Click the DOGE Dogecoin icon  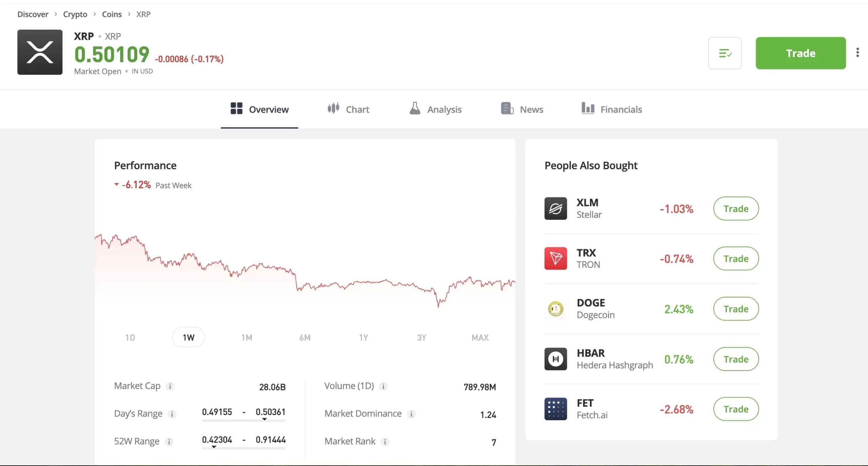pyautogui.click(x=555, y=308)
